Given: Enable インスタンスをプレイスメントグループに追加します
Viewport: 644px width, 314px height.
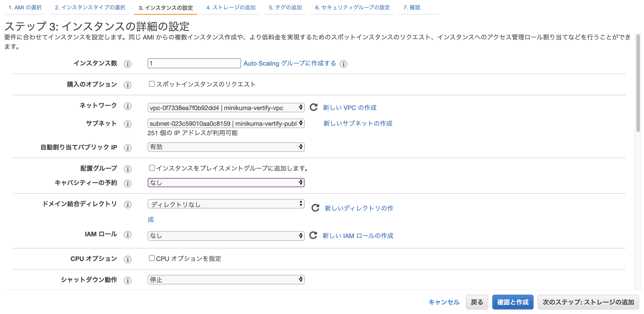Looking at the screenshot, I should [x=152, y=168].
